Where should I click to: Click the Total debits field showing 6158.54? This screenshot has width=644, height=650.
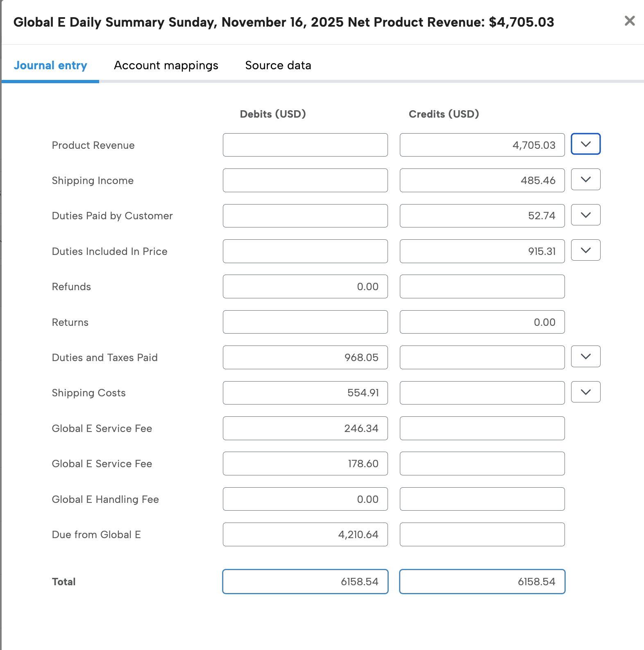(305, 581)
